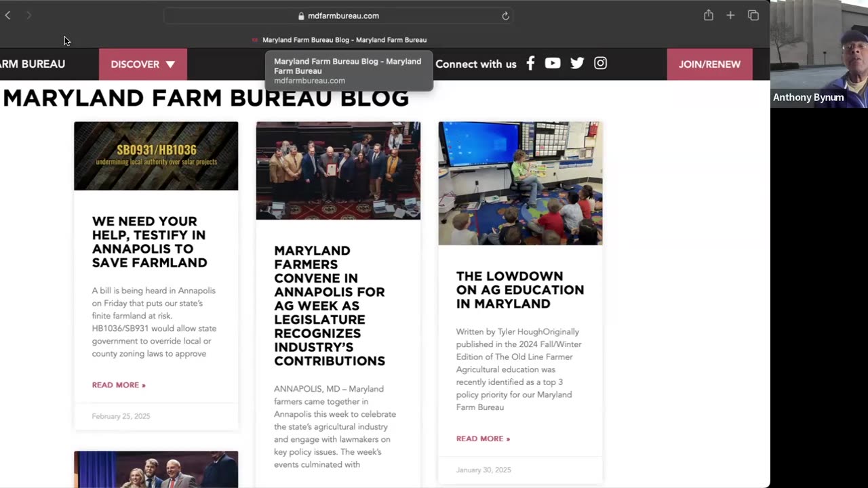Viewport: 868px width, 488px height.
Task: Expand the DISCOVER dropdown menu
Action: click(143, 64)
